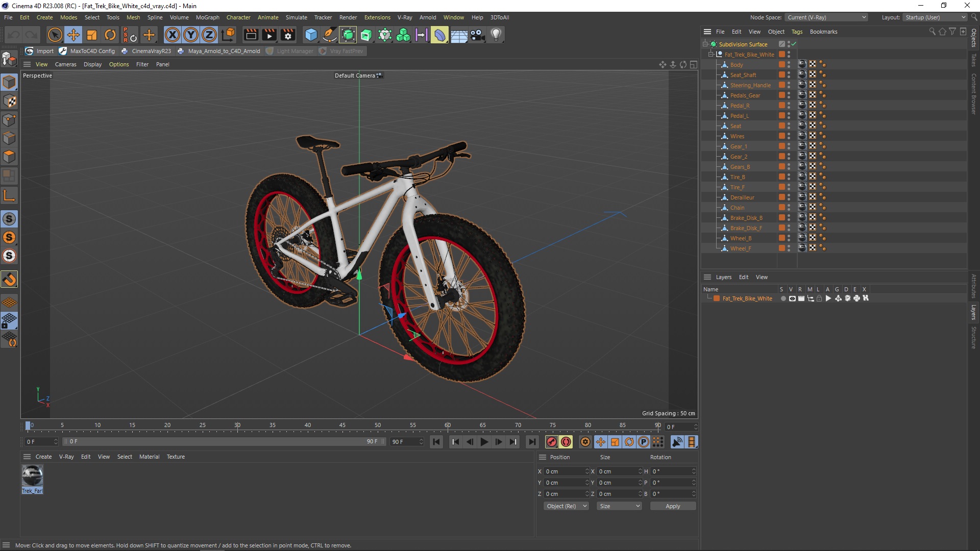Toggle visibility of Tire_B layer

tap(788, 175)
